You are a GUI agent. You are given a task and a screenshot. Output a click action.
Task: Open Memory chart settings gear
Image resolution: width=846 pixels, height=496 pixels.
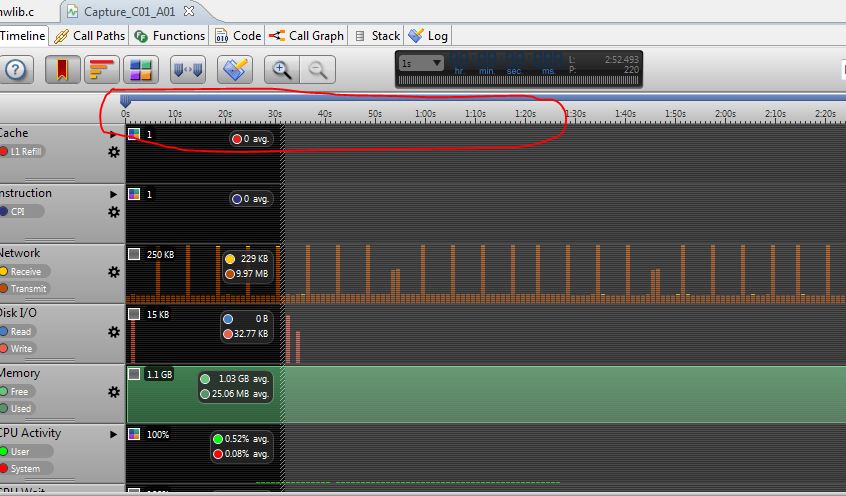(x=114, y=392)
